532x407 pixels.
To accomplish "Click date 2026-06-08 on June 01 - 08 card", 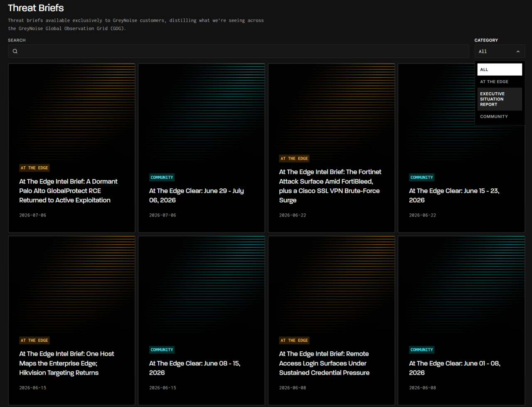I will (x=423, y=388).
